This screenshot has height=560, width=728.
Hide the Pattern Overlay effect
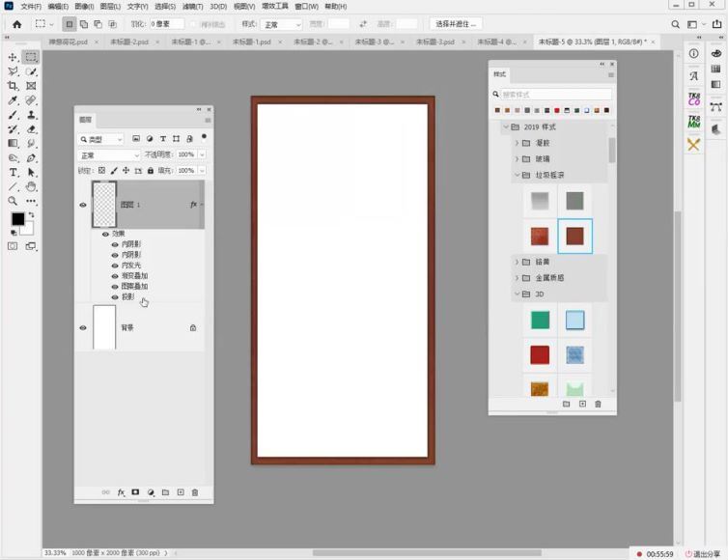pos(115,287)
